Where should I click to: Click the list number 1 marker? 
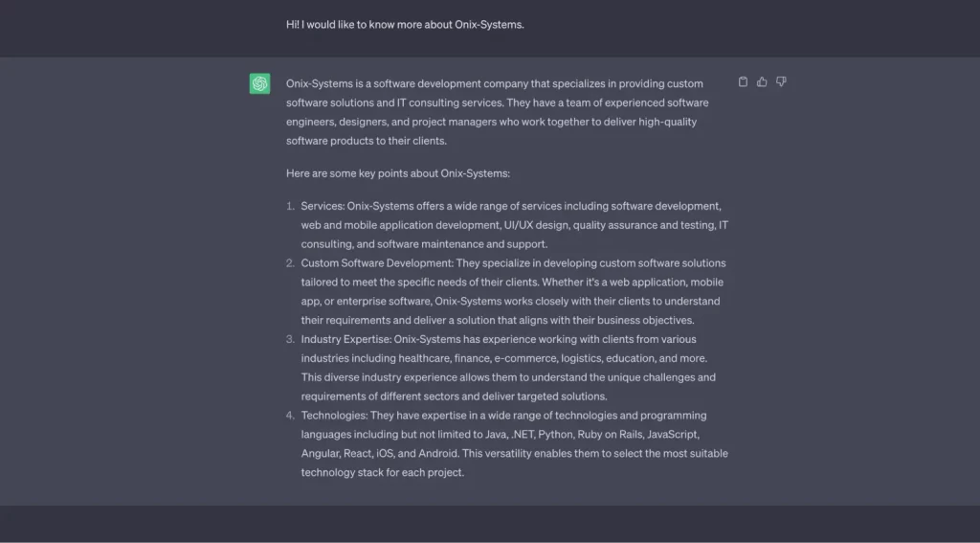290,206
